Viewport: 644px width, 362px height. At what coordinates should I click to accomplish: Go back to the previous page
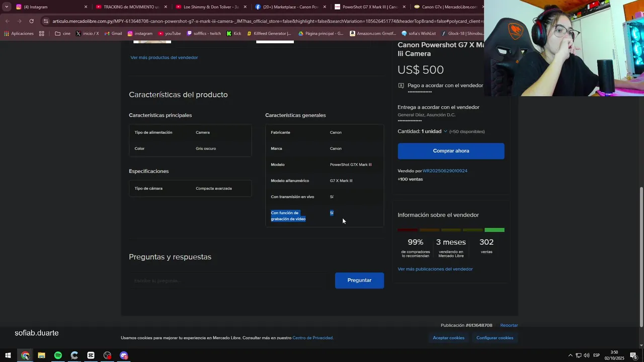coord(7,21)
